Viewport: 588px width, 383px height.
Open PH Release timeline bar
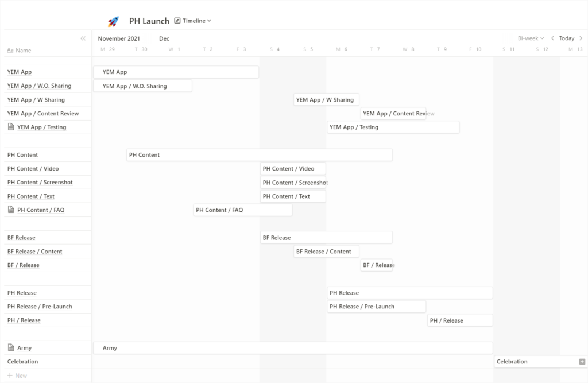pos(410,293)
